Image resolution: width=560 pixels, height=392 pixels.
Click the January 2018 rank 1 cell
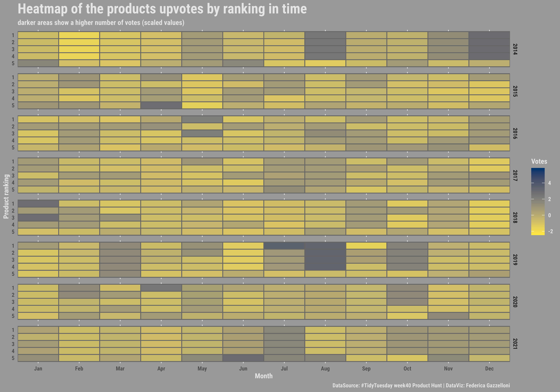point(38,203)
